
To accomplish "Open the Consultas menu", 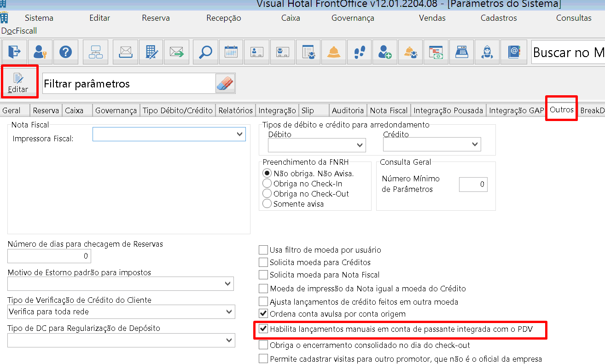I will pos(574,18).
